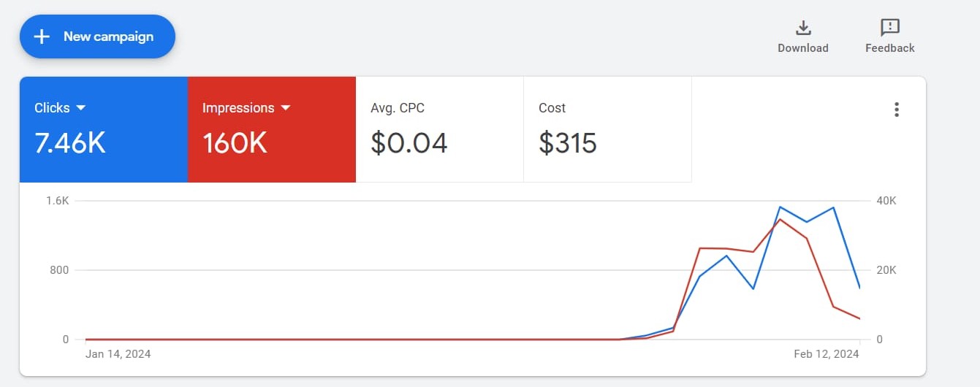This screenshot has height=387, width=980.
Task: Expand the Clicks metric dropdown arrow
Action: (81, 108)
